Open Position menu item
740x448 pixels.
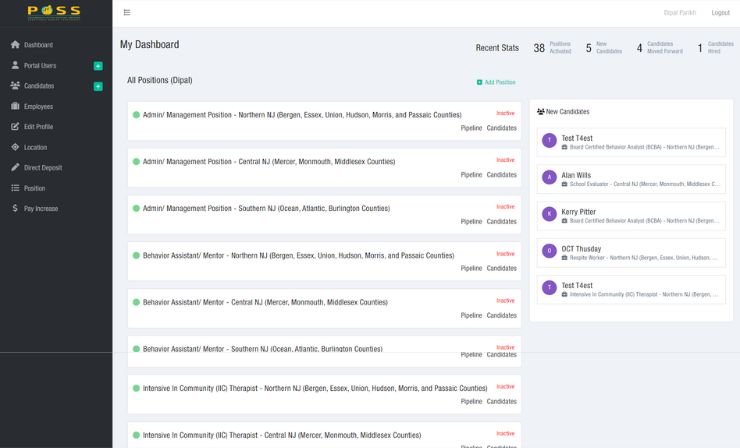click(x=34, y=188)
